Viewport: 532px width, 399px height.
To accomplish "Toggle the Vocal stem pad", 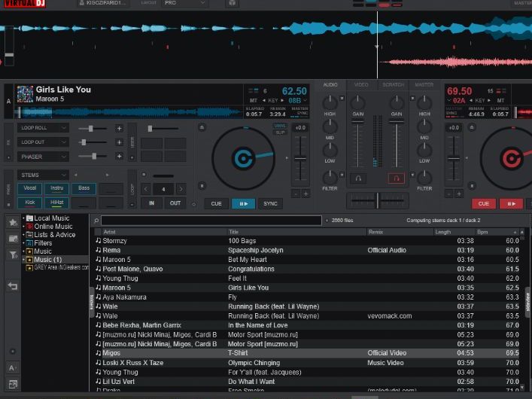I will pos(29,188).
